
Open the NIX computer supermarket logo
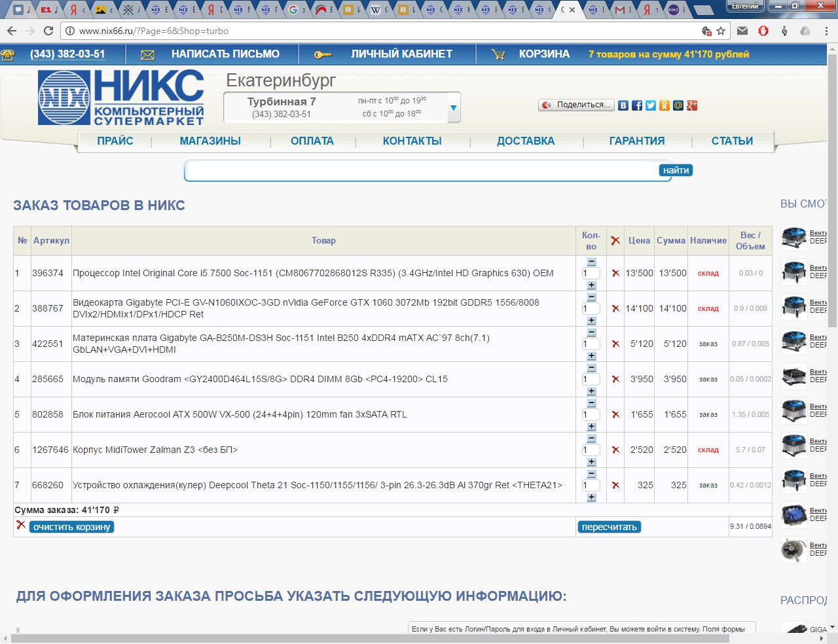121,97
